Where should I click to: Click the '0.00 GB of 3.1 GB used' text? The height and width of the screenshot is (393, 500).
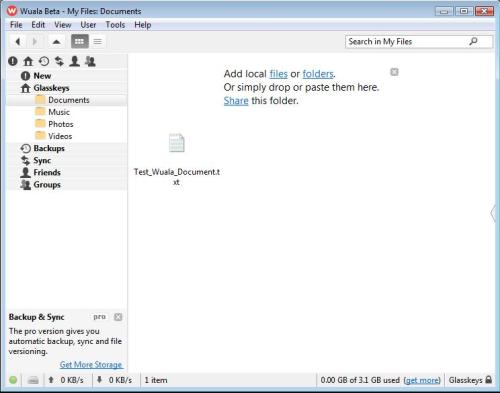360,380
